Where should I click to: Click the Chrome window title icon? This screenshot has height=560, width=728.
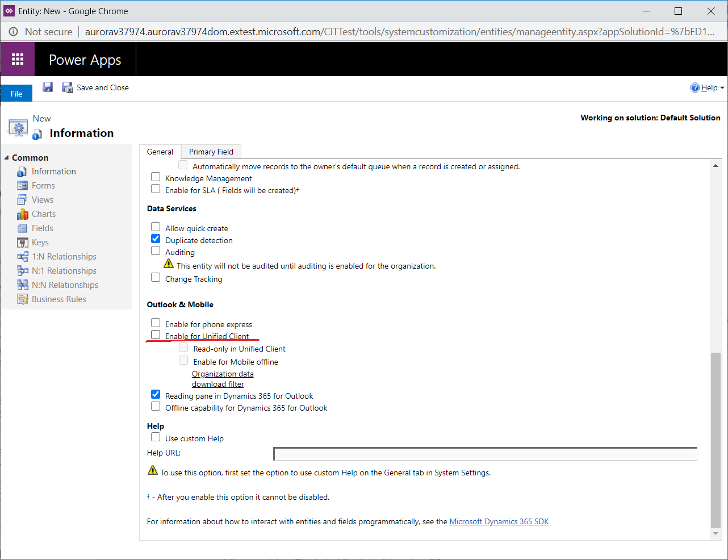tap(9, 11)
